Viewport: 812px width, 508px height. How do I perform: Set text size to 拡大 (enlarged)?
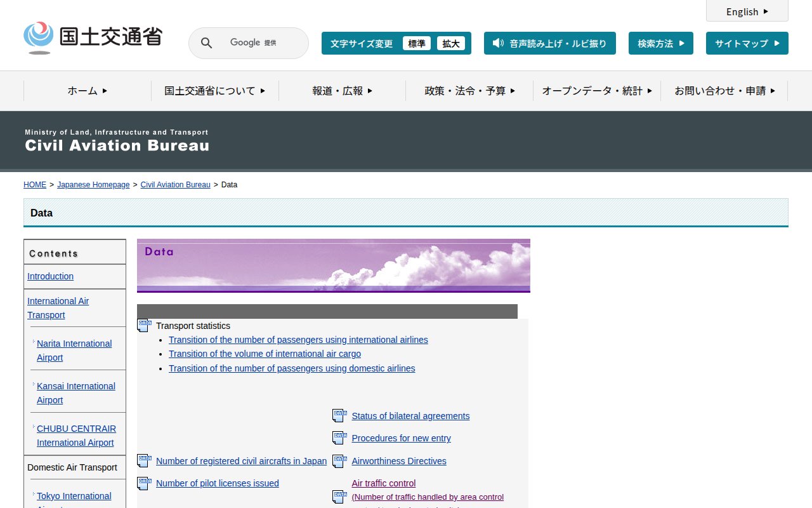[451, 43]
